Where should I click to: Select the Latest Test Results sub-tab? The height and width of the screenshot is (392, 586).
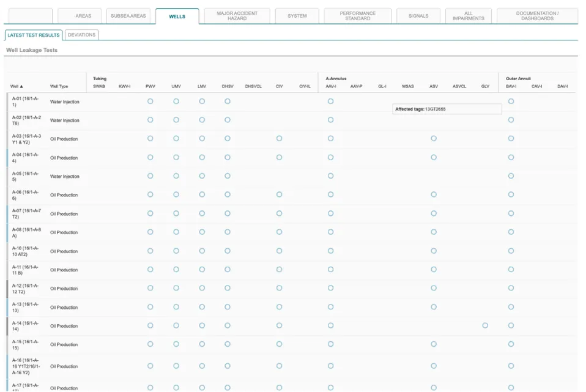click(34, 35)
